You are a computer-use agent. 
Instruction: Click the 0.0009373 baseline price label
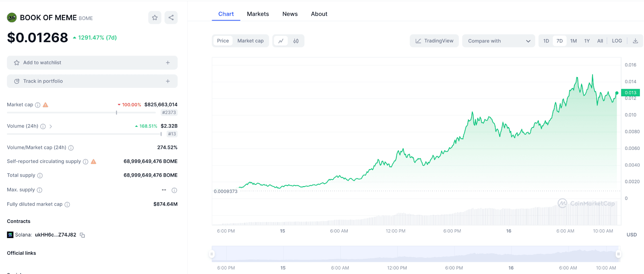pyautogui.click(x=225, y=191)
